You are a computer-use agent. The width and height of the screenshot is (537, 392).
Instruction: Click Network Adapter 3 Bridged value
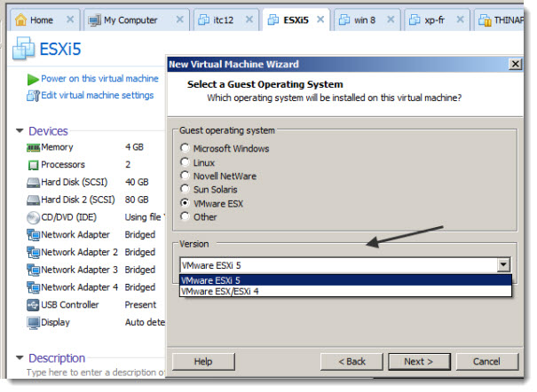point(139,270)
